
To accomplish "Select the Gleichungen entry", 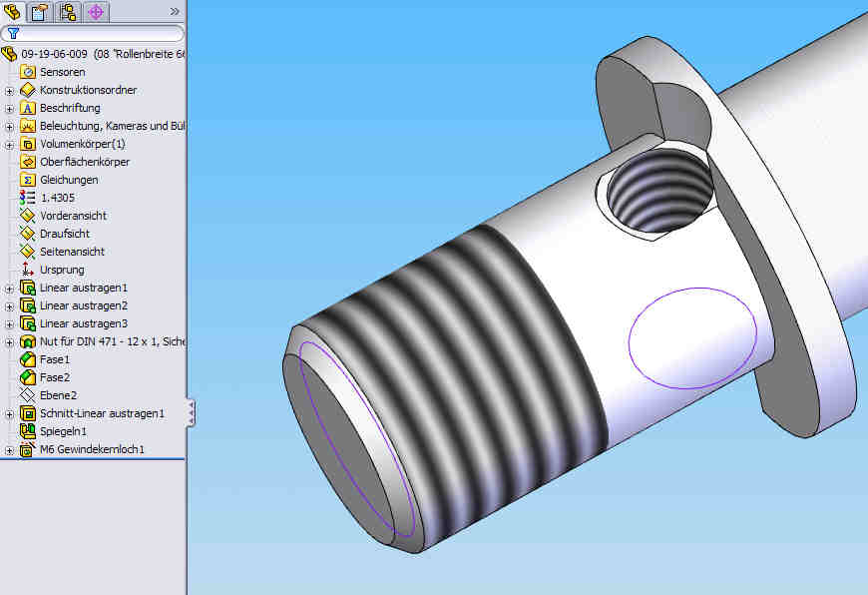I will (x=69, y=180).
